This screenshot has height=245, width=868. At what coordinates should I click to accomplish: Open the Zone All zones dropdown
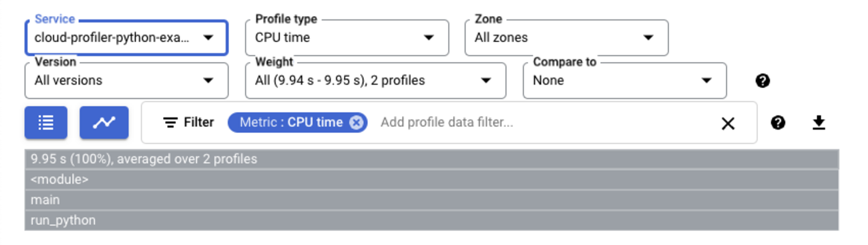566,37
